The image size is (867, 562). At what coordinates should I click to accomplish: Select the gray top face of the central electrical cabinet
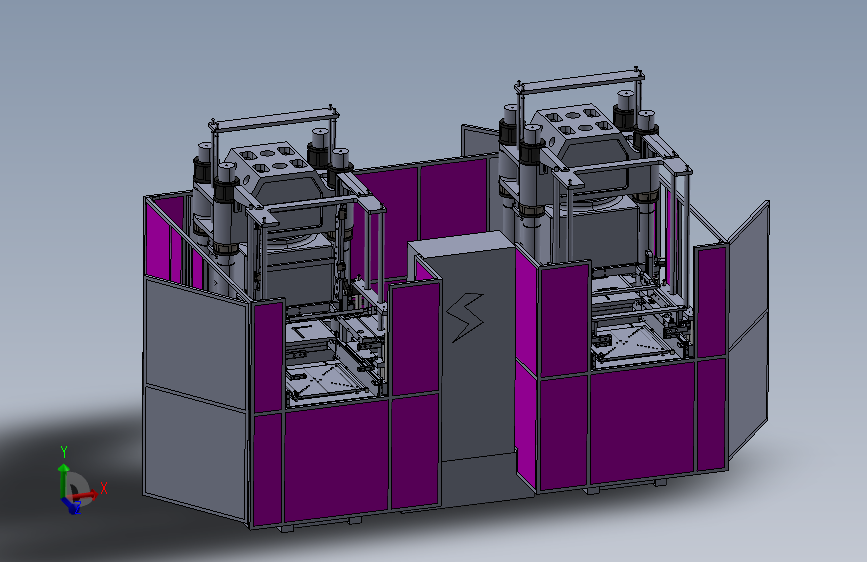pyautogui.click(x=463, y=244)
